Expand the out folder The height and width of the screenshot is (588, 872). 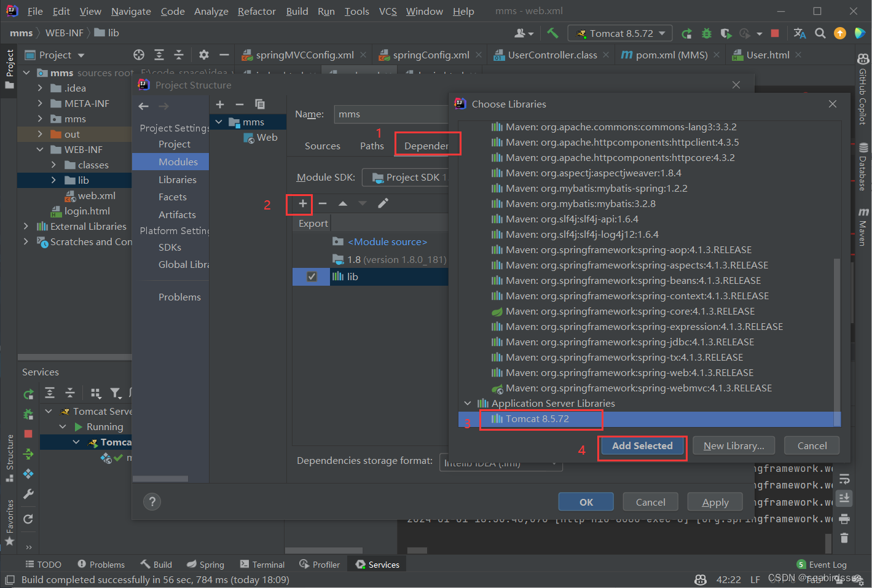(x=40, y=134)
